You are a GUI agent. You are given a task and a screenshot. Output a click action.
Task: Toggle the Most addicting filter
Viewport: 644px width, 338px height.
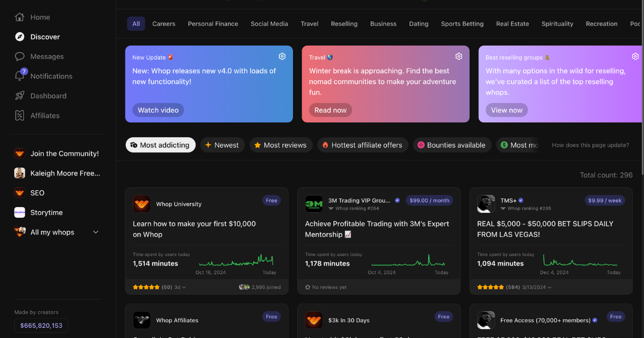(160, 145)
